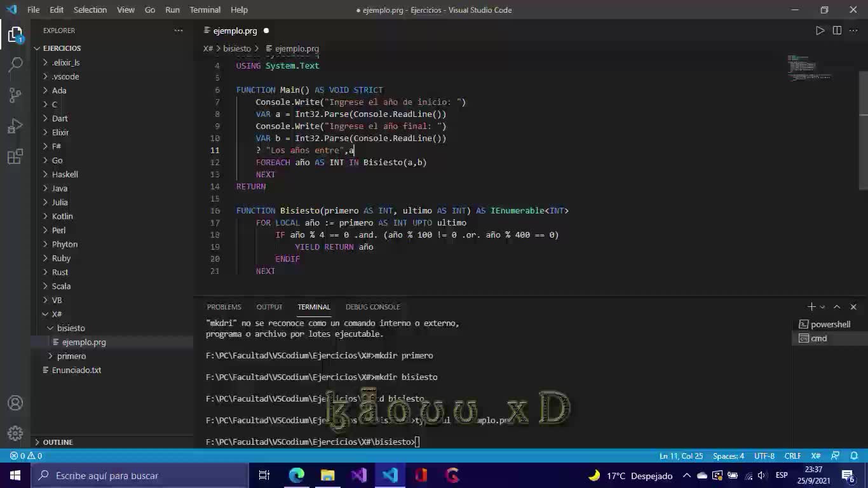Run the ejemplo.prg file with play button
This screenshot has width=868, height=488.
(820, 30)
